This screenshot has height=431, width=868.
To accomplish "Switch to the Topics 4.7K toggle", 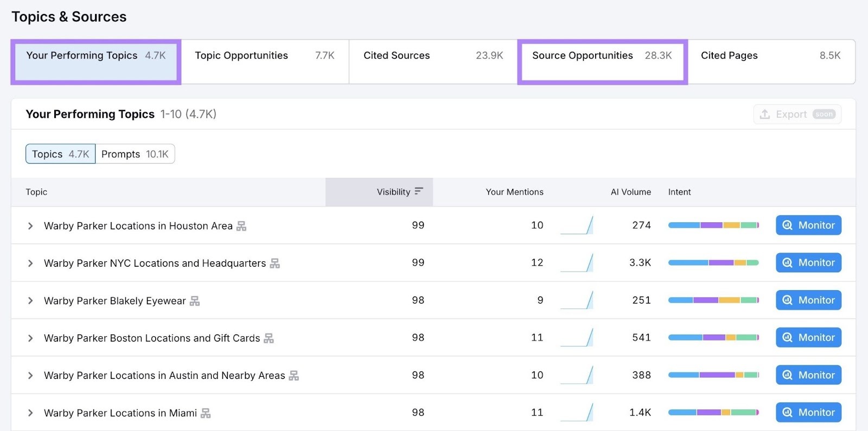I will coord(60,154).
